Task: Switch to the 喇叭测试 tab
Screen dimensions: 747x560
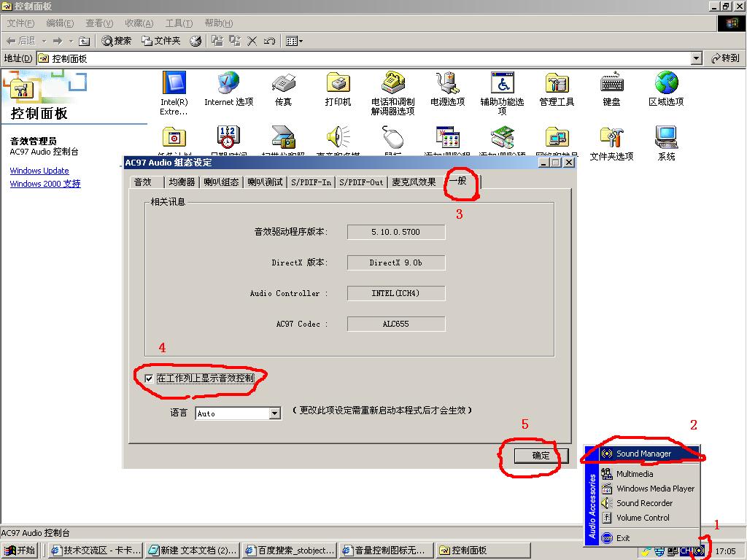Action: [265, 182]
